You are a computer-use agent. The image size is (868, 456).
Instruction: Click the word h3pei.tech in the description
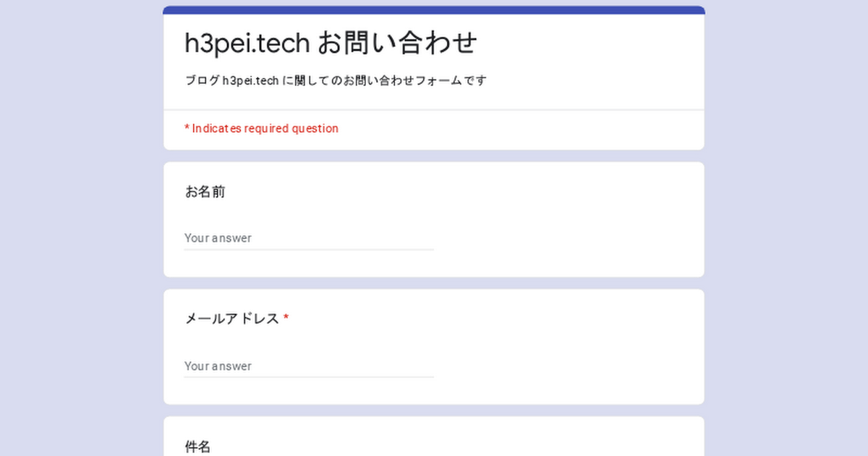250,80
